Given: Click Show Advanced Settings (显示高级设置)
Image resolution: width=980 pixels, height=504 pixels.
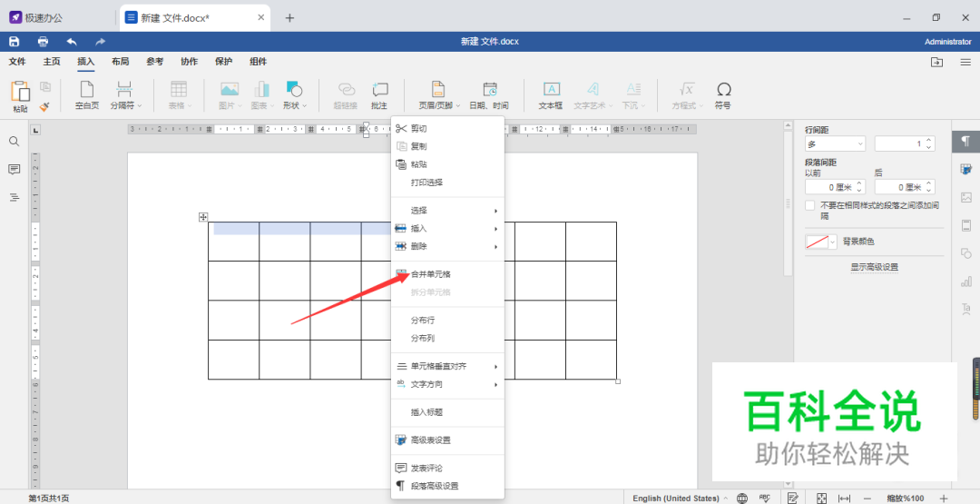Looking at the screenshot, I should click(x=874, y=267).
